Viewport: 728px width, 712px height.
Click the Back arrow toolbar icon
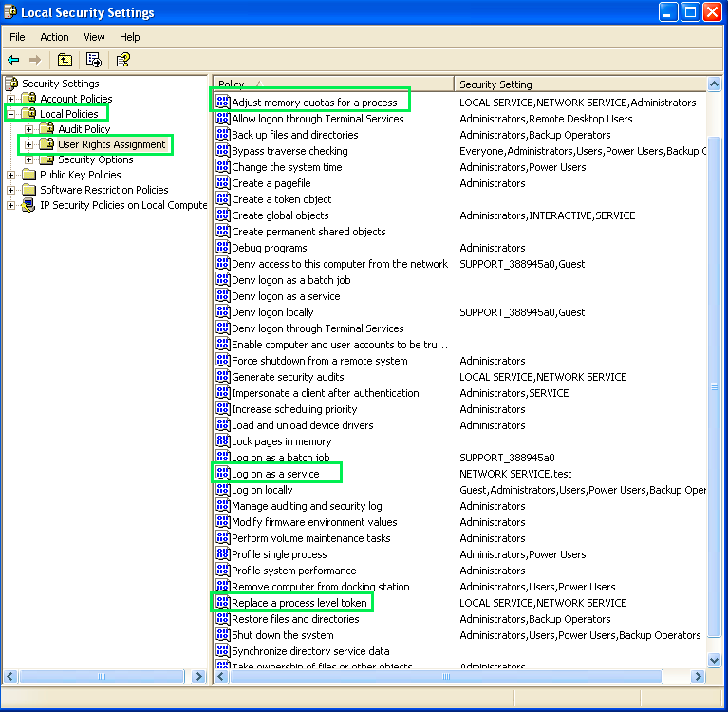coord(13,60)
